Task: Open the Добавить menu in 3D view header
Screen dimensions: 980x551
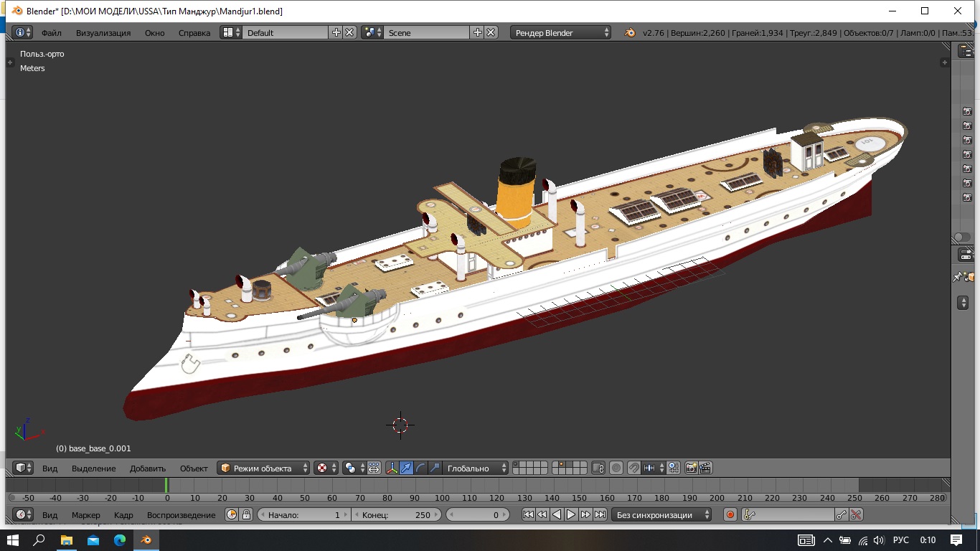Action: tap(147, 468)
